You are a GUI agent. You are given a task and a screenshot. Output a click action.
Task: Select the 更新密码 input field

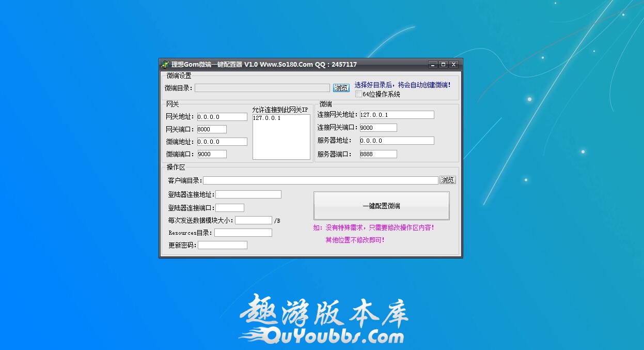tap(222, 245)
